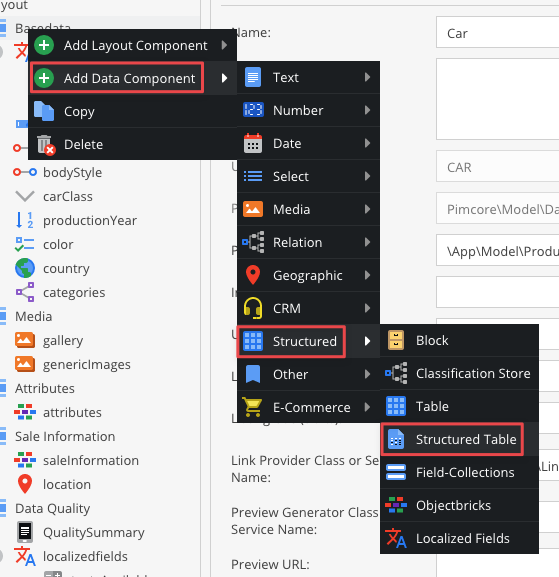
Task: Select the bodyStyle field in the tree
Action: point(72,172)
